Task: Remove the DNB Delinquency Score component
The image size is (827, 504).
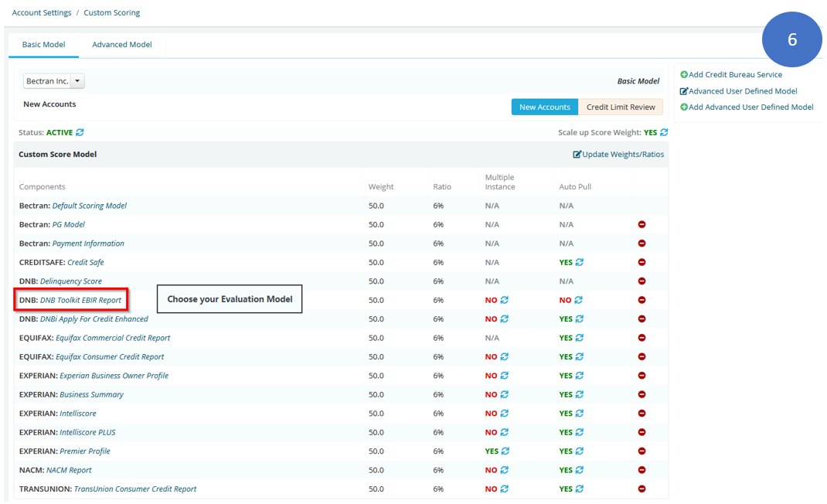Action: pyautogui.click(x=642, y=281)
